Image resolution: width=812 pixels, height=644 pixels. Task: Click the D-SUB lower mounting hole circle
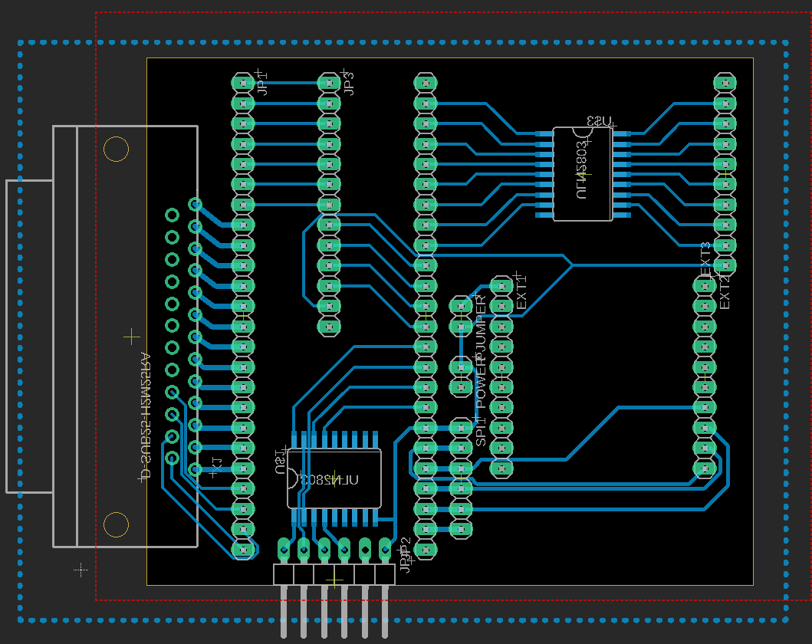click(116, 525)
